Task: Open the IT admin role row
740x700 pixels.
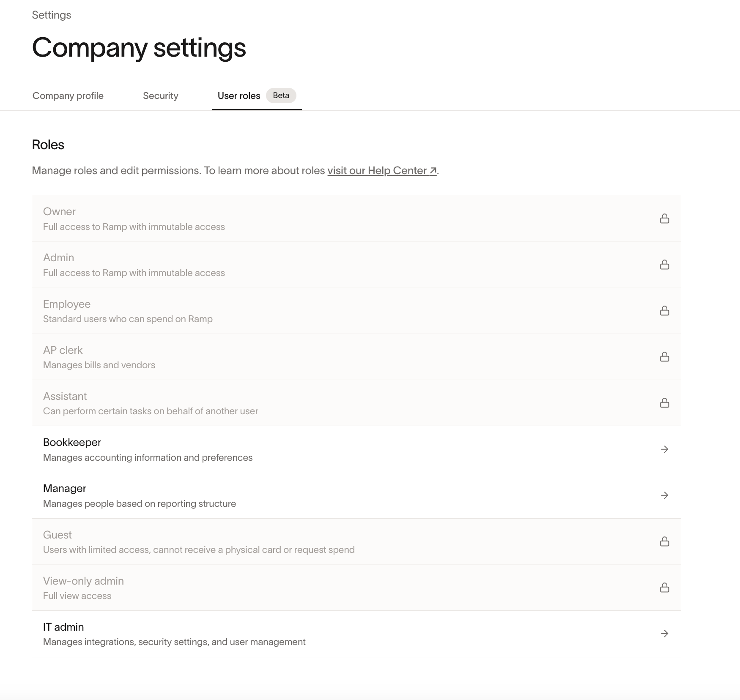Action: tap(356, 634)
